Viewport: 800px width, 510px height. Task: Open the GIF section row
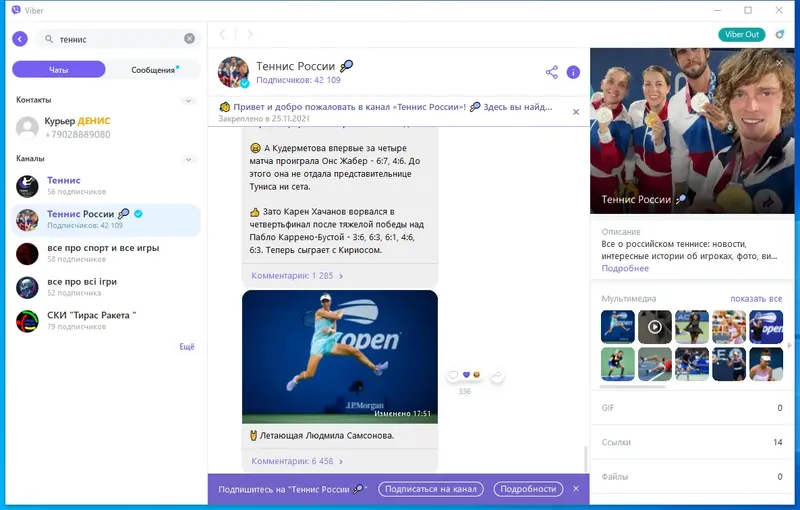692,408
